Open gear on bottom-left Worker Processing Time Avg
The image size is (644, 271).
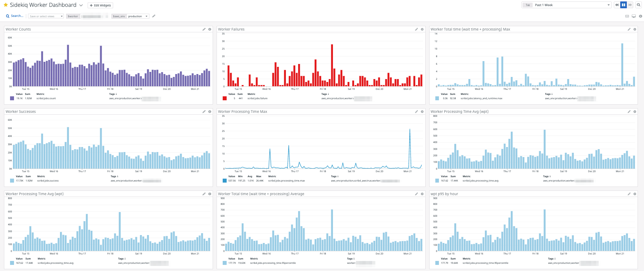pyautogui.click(x=210, y=194)
